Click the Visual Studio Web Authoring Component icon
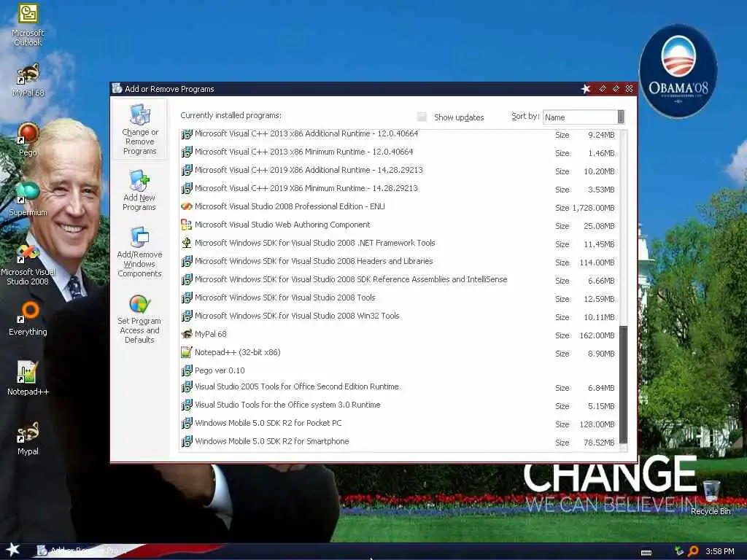This screenshot has width=747, height=560. pyautogui.click(x=187, y=225)
